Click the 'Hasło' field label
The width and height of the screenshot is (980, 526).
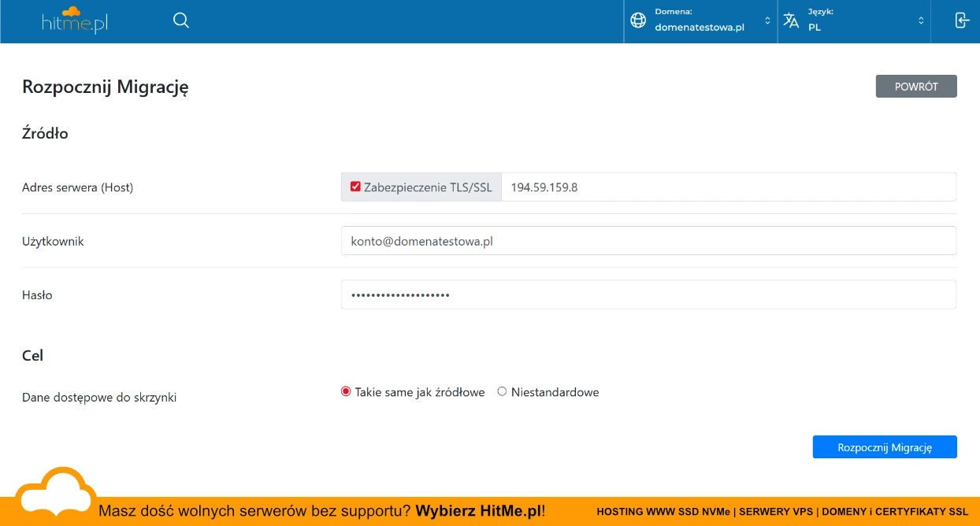[37, 294]
